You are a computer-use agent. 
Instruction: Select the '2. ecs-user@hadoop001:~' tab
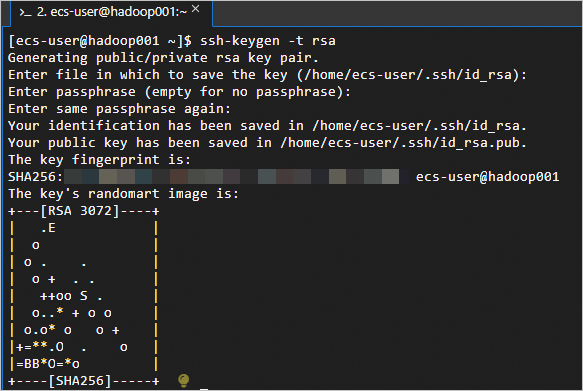112,13
